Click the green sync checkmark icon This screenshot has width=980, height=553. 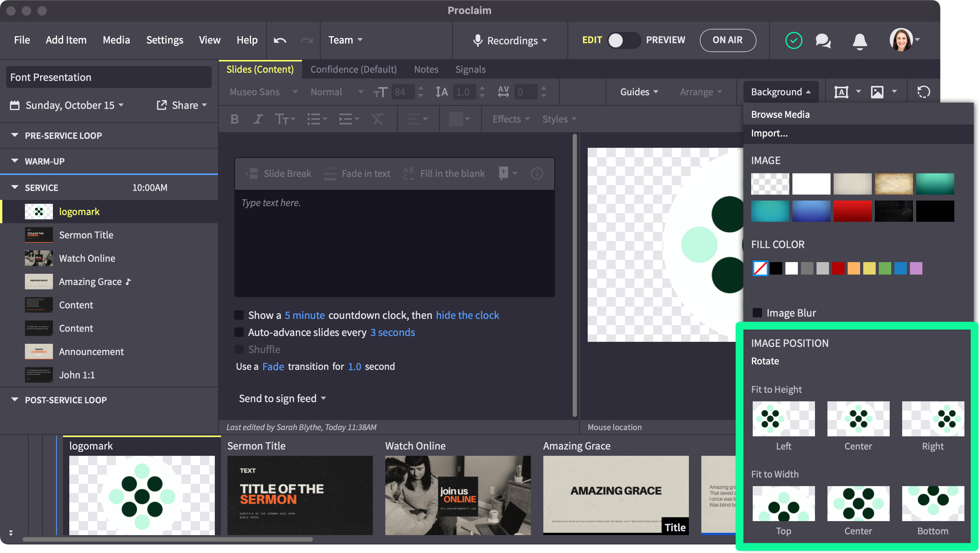(x=794, y=40)
